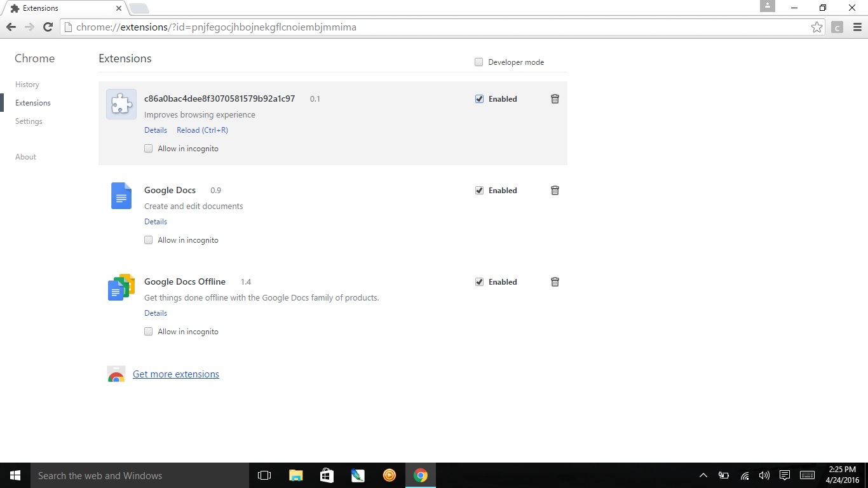The width and height of the screenshot is (868, 488).
Task: Open the touch keyboard tray icon
Action: coord(808,475)
